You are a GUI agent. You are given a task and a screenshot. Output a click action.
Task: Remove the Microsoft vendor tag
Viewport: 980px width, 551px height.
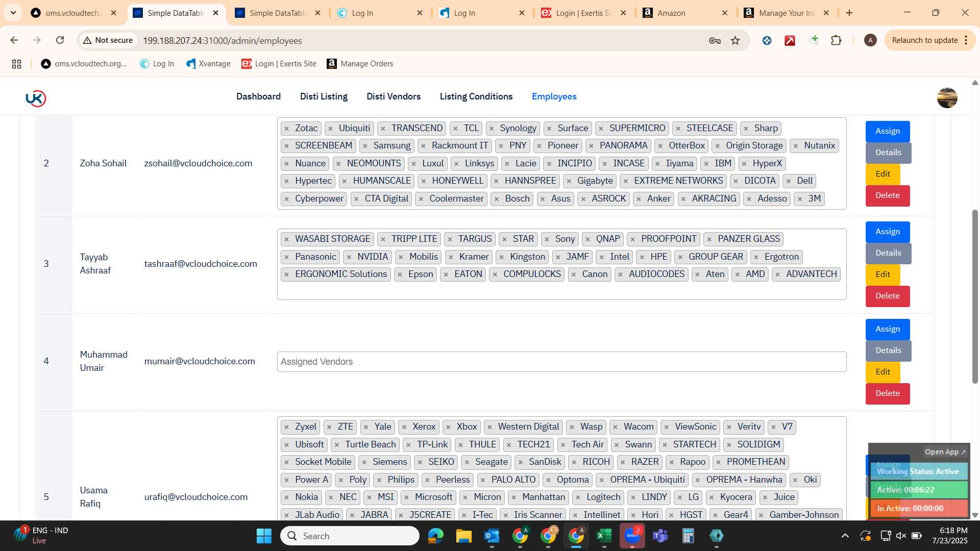(406, 497)
